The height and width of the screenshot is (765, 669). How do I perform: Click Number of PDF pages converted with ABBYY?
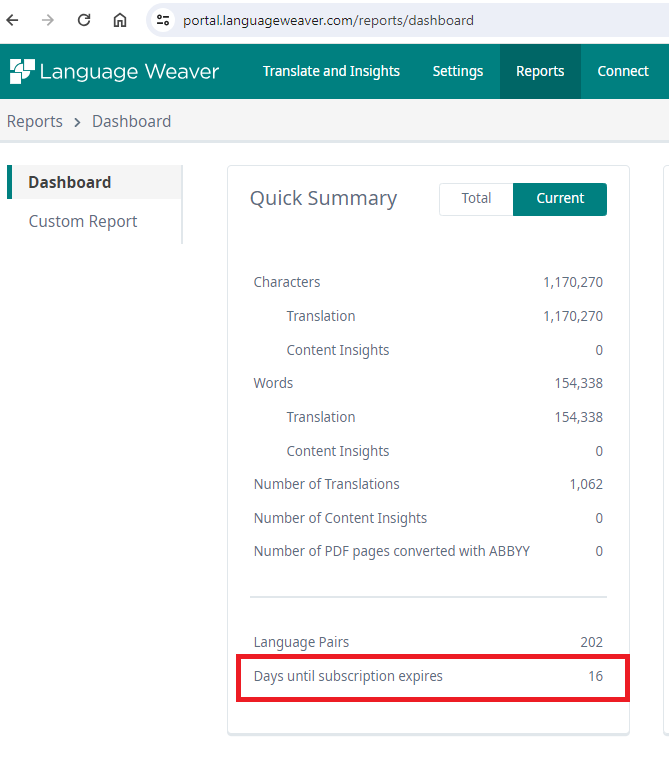coord(392,551)
